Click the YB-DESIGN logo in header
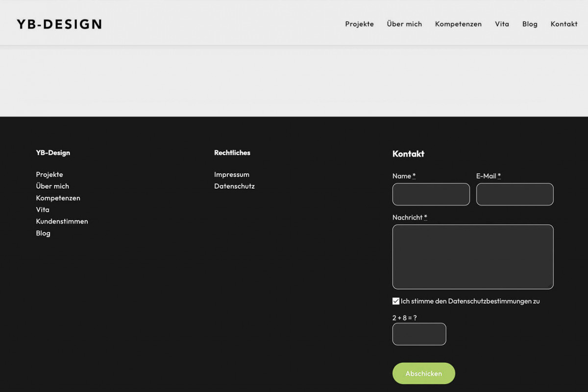This screenshot has height=392, width=588. (x=59, y=24)
